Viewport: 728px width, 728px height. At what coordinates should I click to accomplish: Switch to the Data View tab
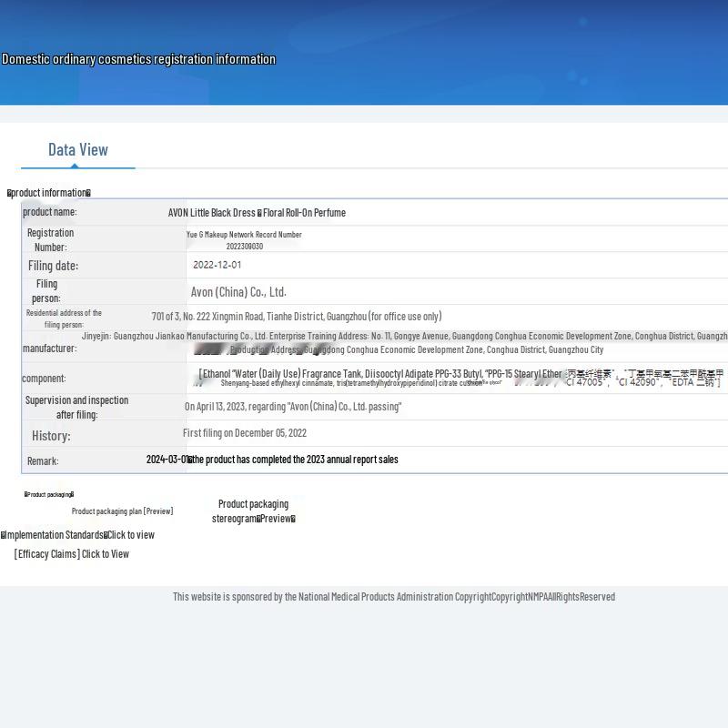(78, 150)
